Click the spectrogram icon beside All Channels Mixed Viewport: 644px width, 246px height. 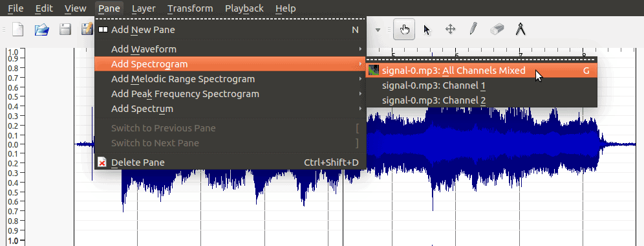[373, 70]
